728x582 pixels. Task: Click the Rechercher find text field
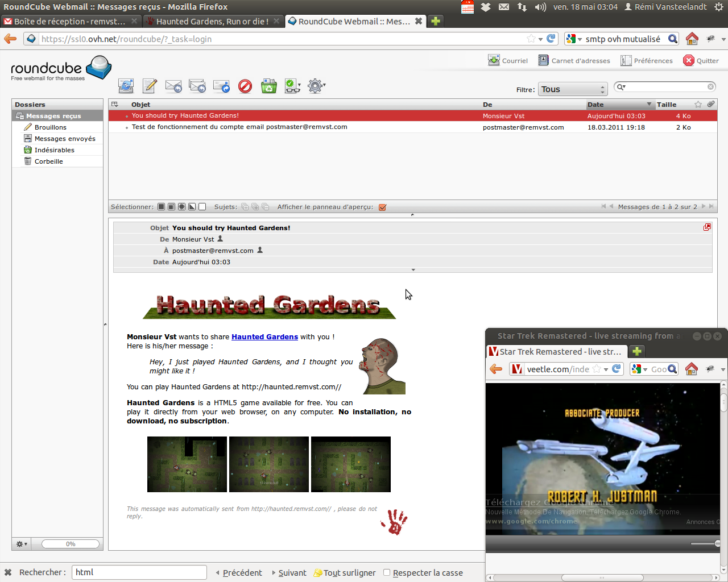coord(139,572)
